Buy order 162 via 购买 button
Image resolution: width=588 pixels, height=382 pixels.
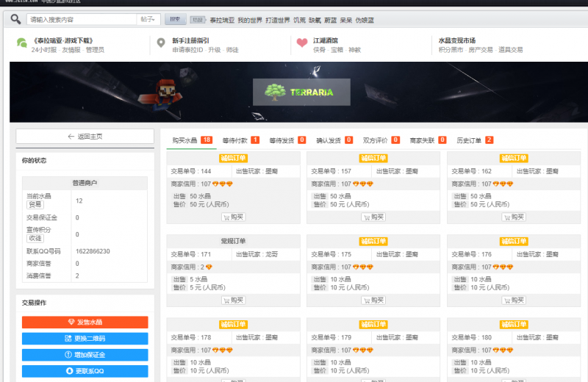[x=514, y=217]
